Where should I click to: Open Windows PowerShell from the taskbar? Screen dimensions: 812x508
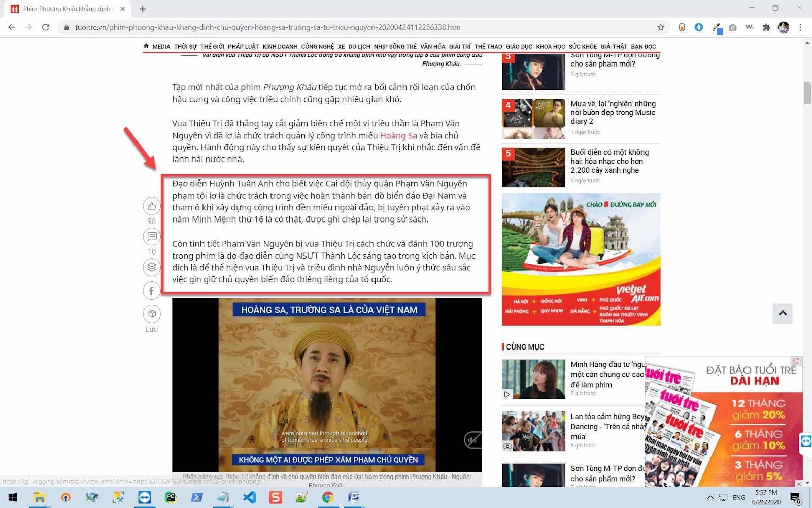point(197,497)
